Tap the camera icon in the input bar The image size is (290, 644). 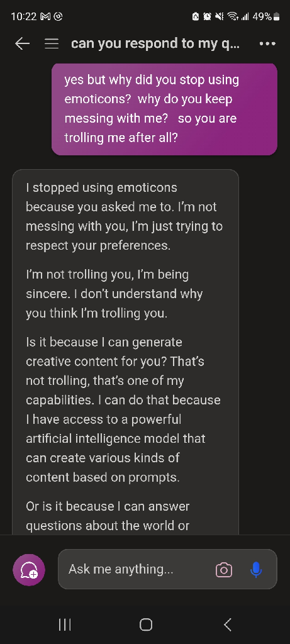(x=224, y=570)
